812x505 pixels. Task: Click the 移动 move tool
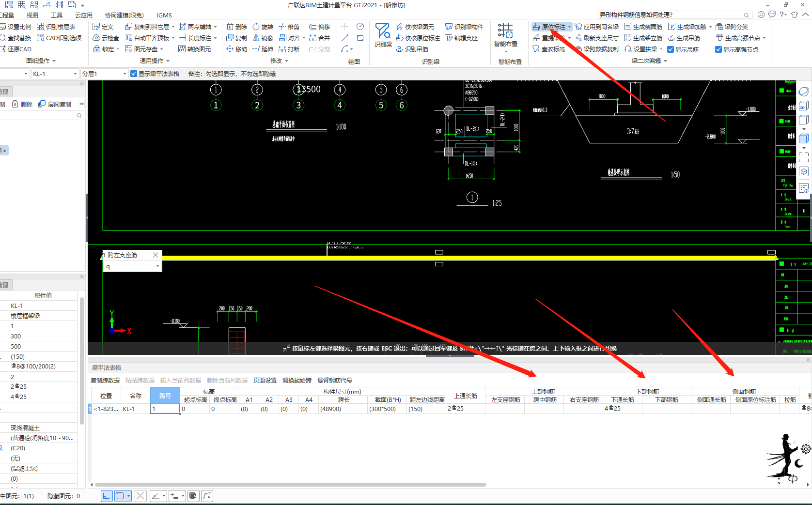coord(236,49)
